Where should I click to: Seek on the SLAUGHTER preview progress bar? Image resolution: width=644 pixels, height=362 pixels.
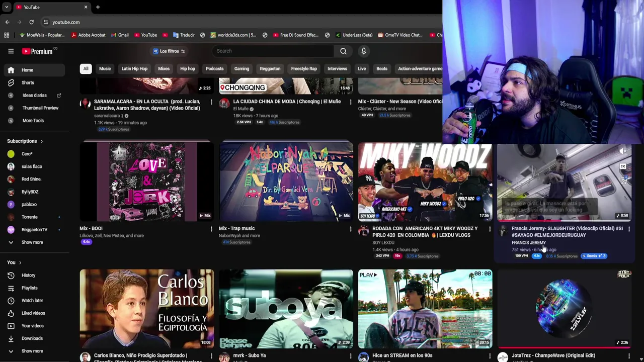point(564,221)
